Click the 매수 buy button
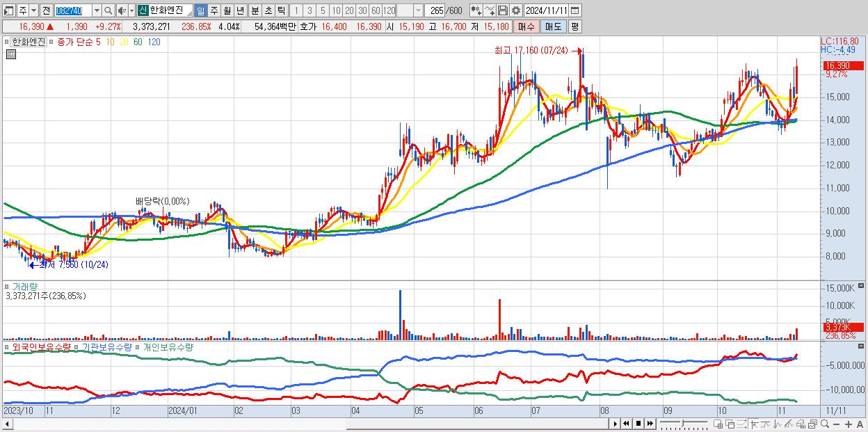The image size is (868, 432). [527, 26]
